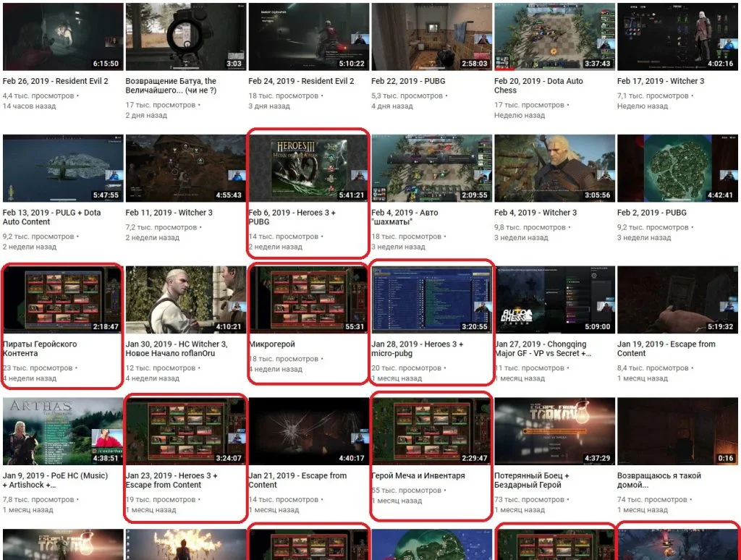Screen dimensions: 741x560
Task: Open title 'Jan 19, 2019 - Escape from Content'
Action: pyautogui.click(x=666, y=348)
